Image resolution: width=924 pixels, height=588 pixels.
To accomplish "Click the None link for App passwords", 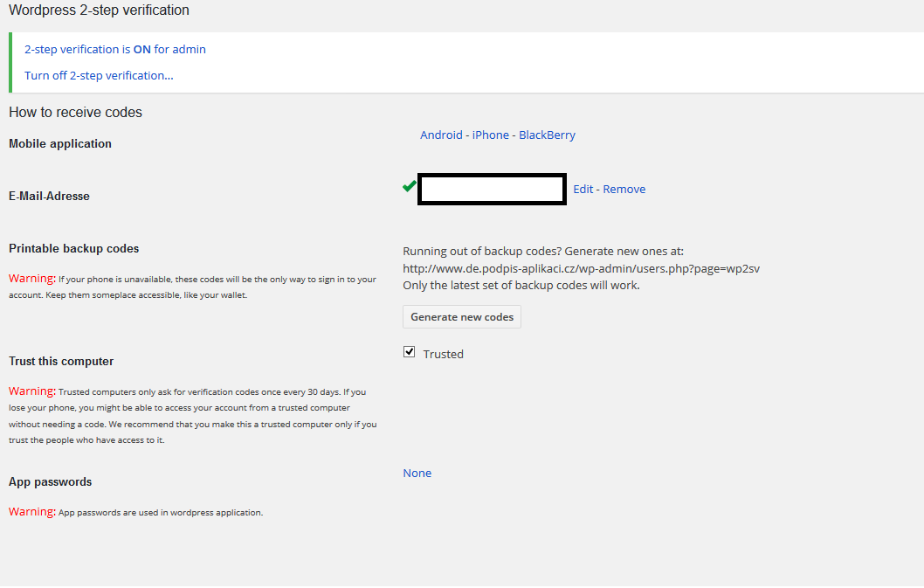I will pos(417,474).
